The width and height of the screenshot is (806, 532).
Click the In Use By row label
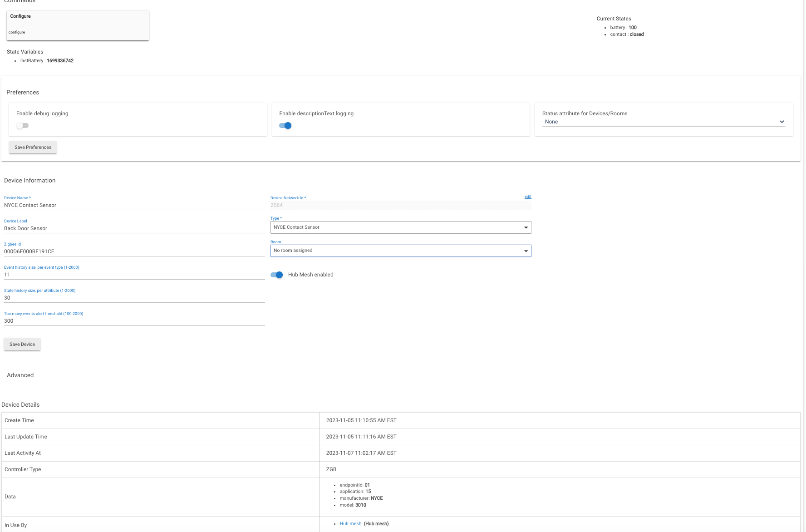point(16,526)
